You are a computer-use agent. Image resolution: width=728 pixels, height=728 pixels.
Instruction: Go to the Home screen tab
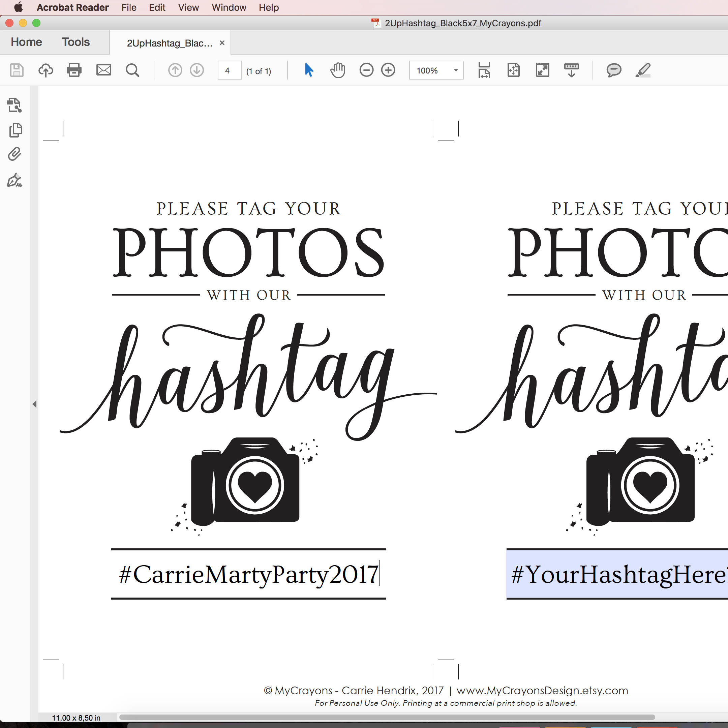point(26,42)
